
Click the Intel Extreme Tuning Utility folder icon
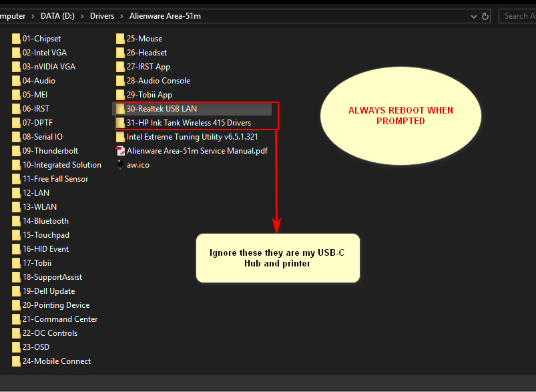point(120,137)
